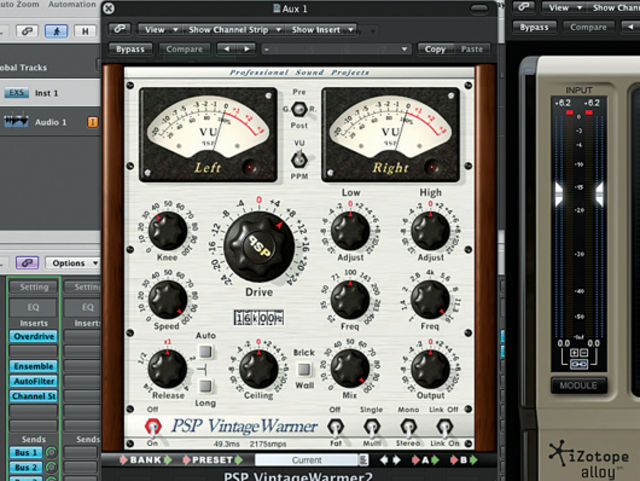Click the A comparison slot
Image resolution: width=640 pixels, height=481 pixels.
click(x=425, y=460)
